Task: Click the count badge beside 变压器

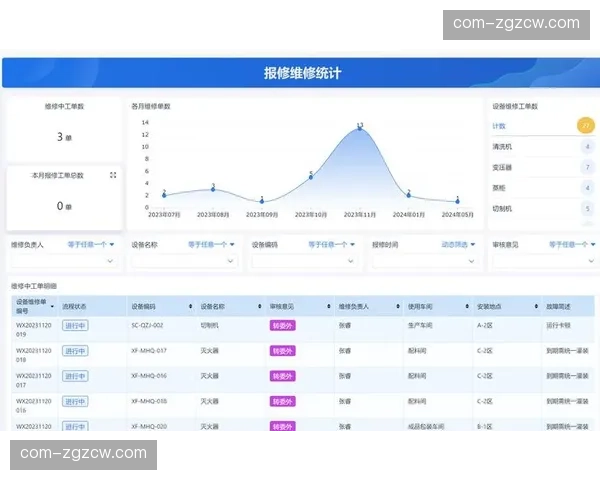Action: (587, 167)
